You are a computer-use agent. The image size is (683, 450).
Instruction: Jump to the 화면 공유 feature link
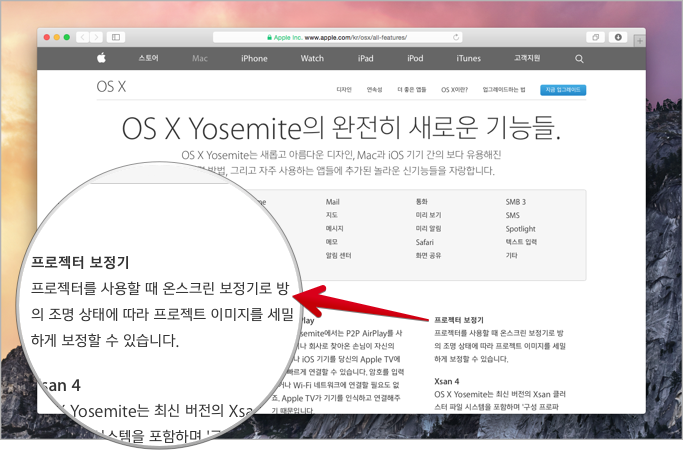pos(429,256)
